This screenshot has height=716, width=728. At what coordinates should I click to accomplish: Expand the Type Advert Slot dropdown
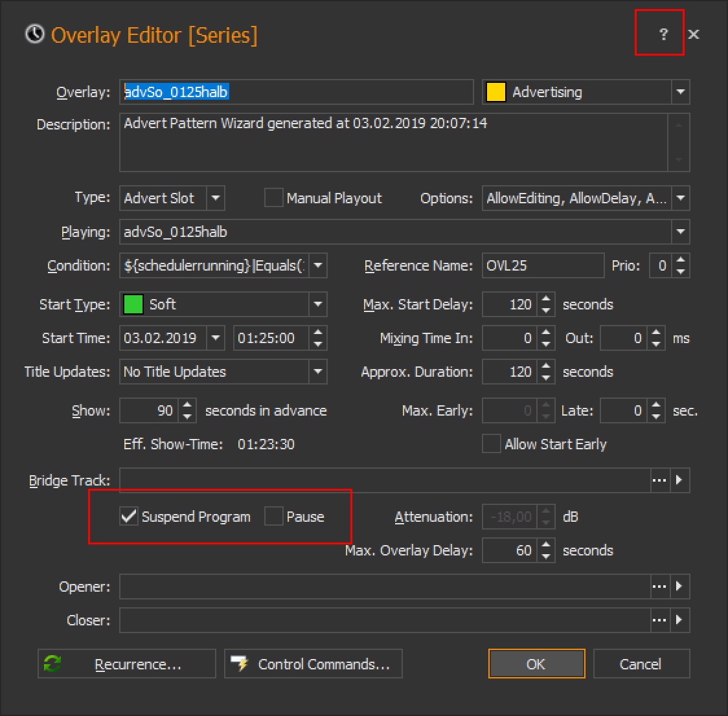pyautogui.click(x=216, y=198)
